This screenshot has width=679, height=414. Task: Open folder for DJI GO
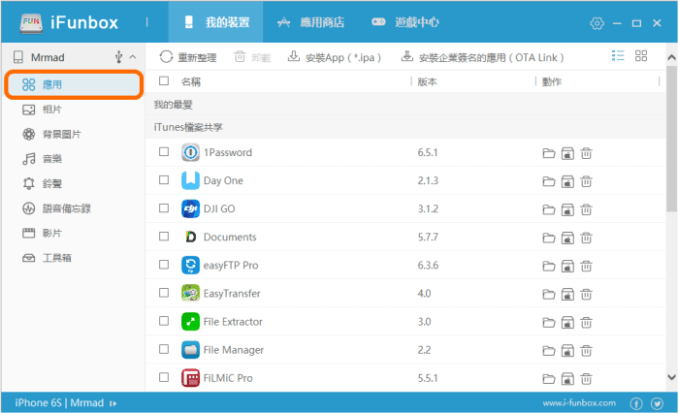click(549, 210)
